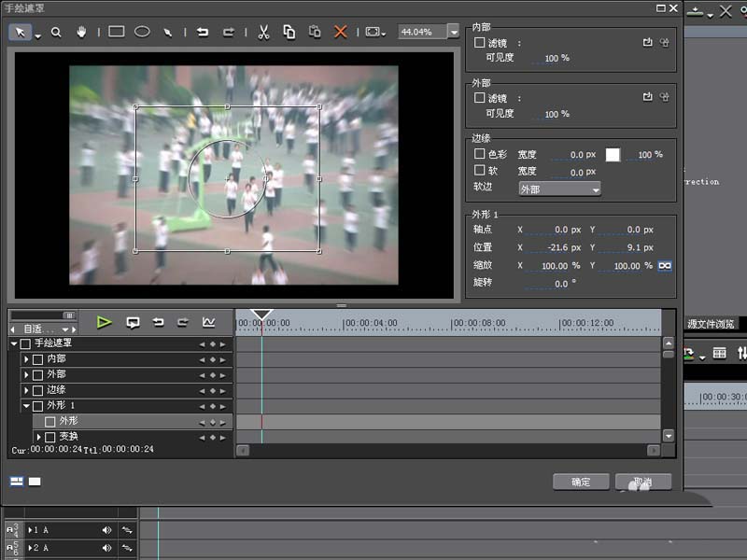The width and height of the screenshot is (747, 560).
Task: Copy the selected shape
Action: [289, 32]
